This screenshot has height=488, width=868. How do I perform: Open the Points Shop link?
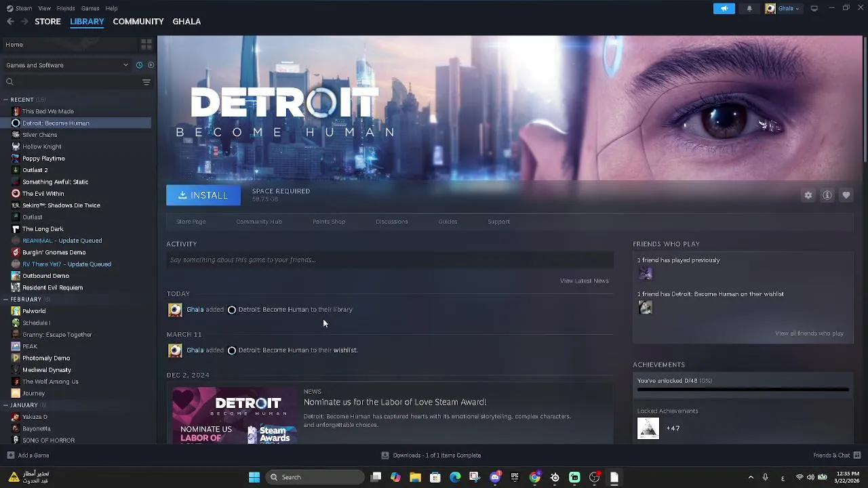pyautogui.click(x=329, y=222)
